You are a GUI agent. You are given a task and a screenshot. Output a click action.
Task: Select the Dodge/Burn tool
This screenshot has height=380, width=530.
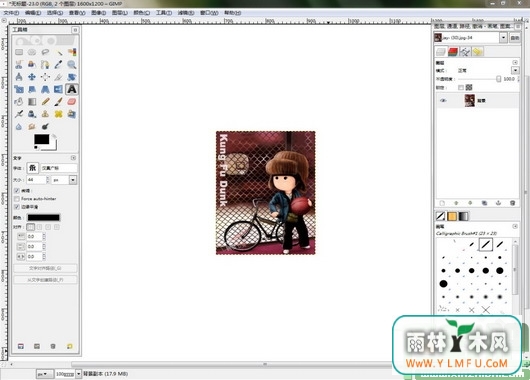pyautogui.click(x=45, y=127)
